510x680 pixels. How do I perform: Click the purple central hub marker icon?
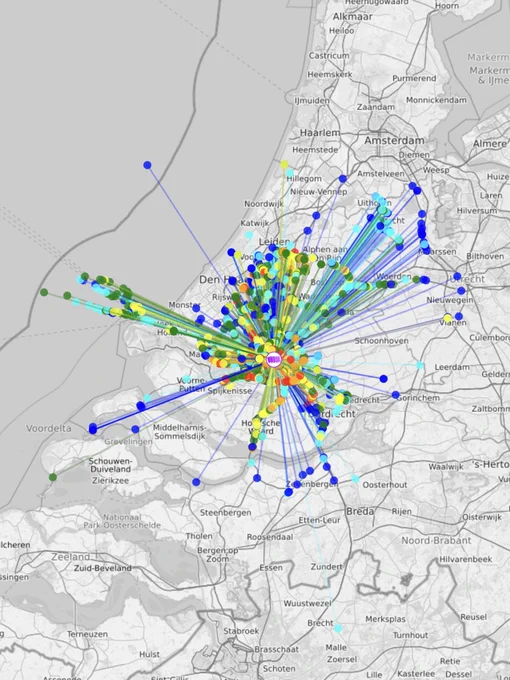(274, 360)
